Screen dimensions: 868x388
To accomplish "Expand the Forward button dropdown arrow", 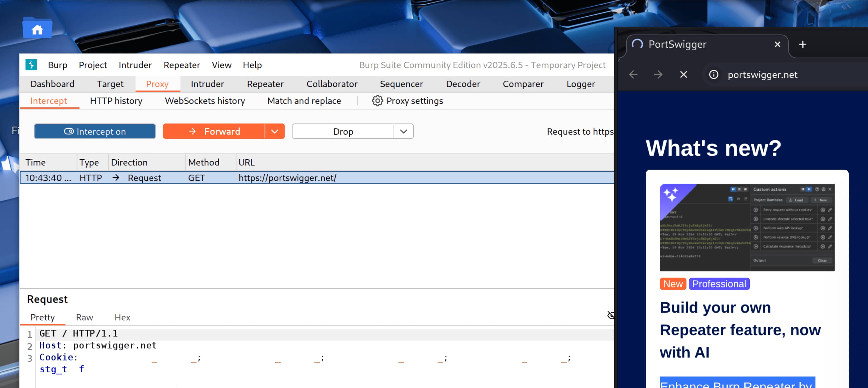I will pos(275,131).
